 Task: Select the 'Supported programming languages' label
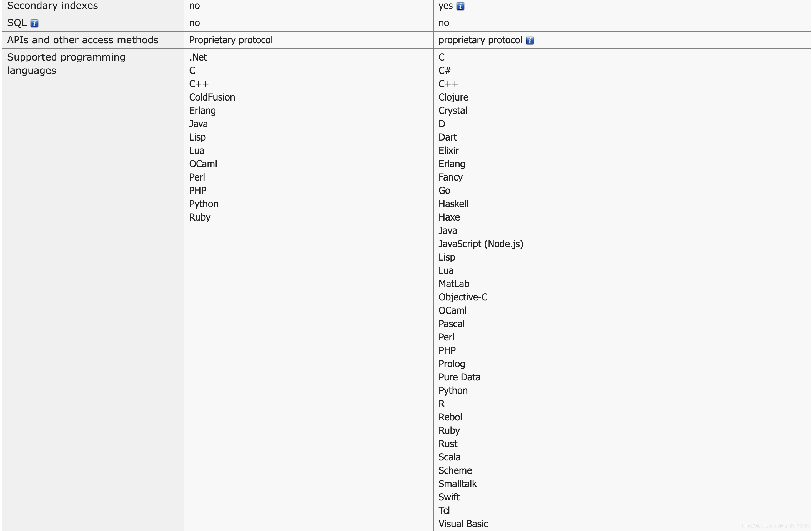tap(66, 64)
